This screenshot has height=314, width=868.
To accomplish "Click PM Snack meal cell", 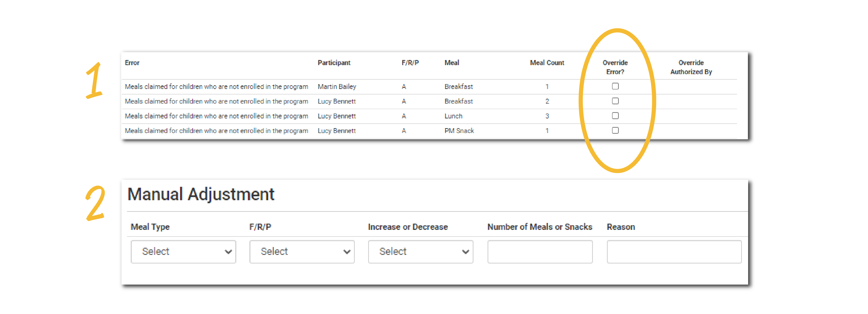I will pos(459,130).
